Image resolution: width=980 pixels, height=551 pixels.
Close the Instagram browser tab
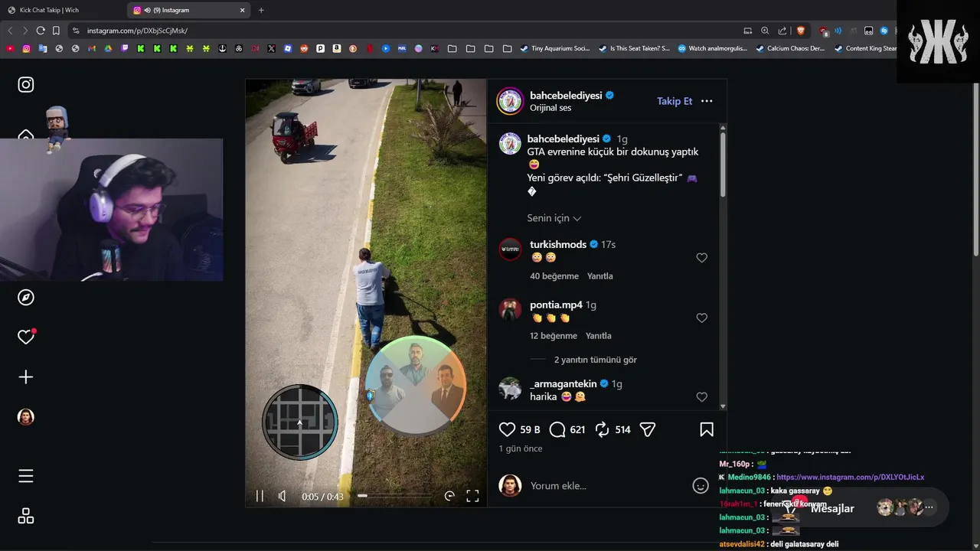[243, 10]
